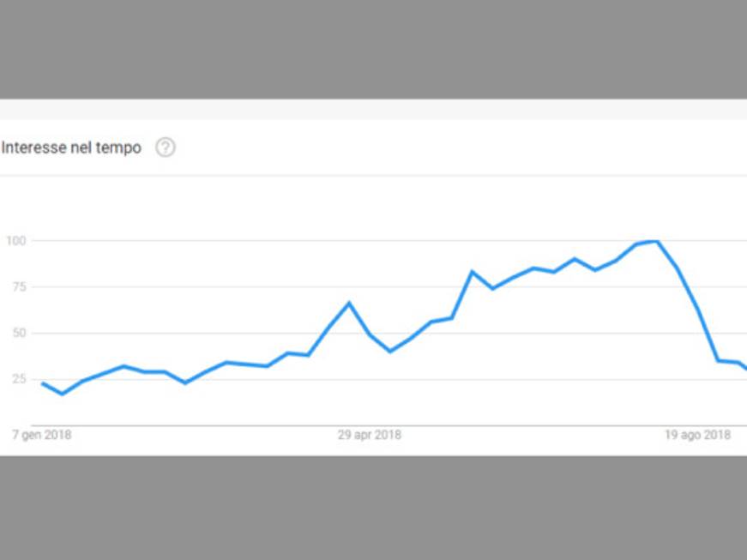Click the first data point of the blue line

coord(43,383)
